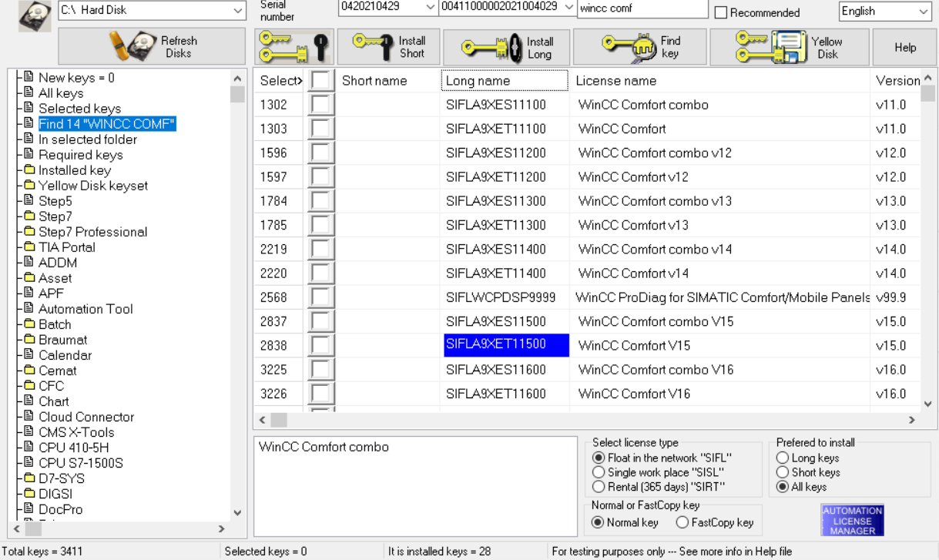
Task: Open the Yellow Disk keyset folder
Action: click(x=93, y=186)
